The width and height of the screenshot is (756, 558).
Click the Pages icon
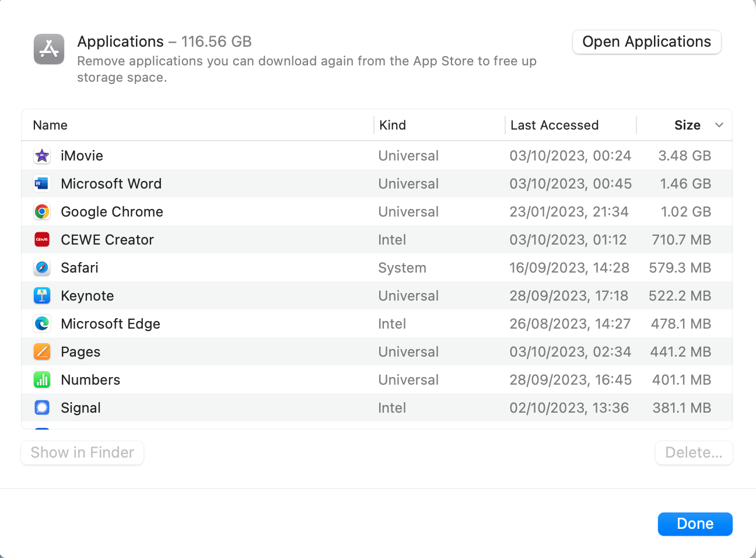tap(42, 351)
